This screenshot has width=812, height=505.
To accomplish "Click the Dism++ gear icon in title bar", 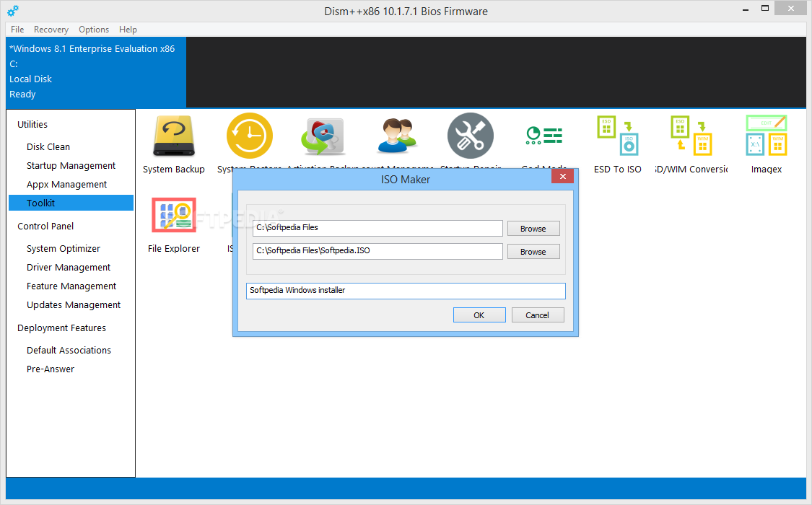I will [x=13, y=10].
